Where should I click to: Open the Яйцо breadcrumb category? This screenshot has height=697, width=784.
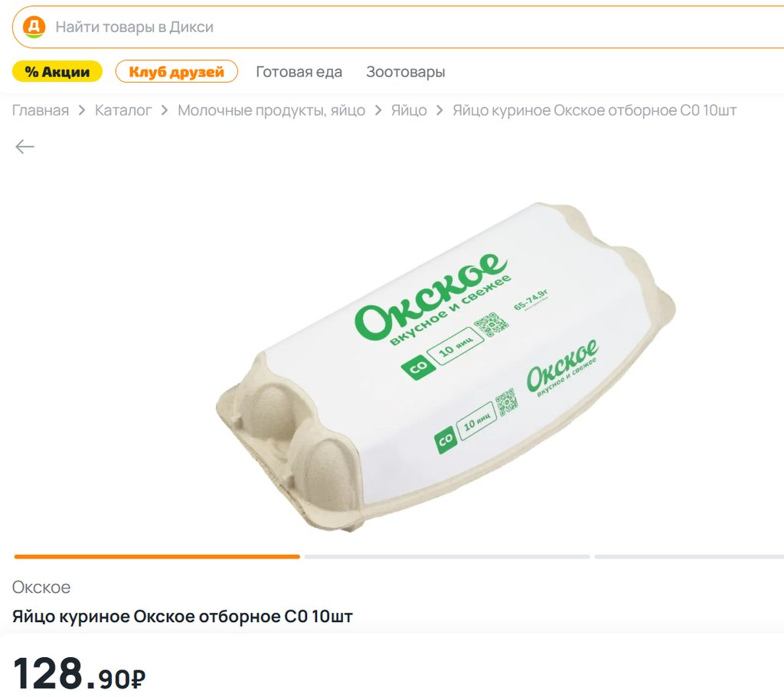pyautogui.click(x=409, y=111)
